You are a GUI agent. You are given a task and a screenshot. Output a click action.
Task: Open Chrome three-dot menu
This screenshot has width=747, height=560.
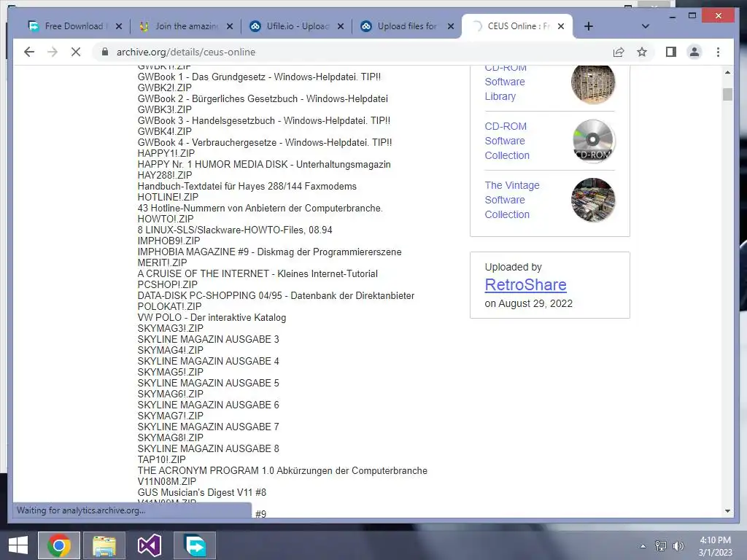point(718,52)
